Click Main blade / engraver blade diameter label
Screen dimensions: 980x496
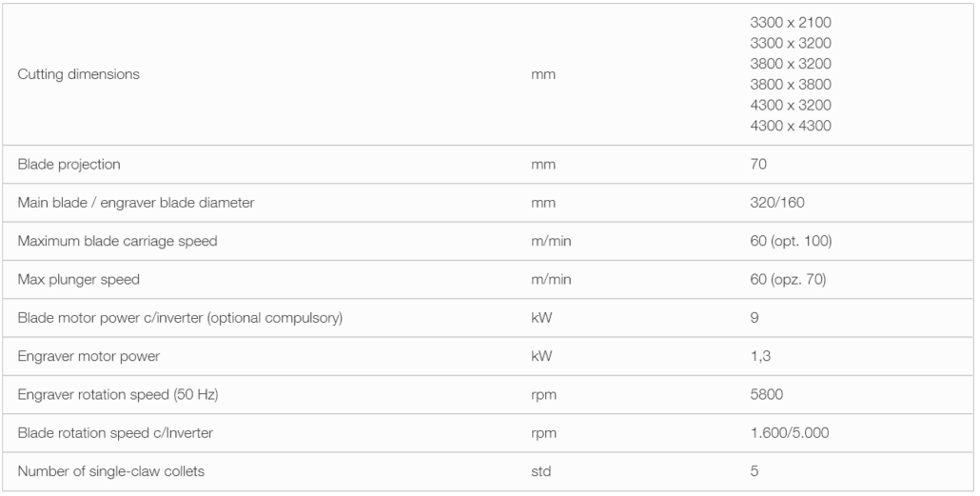136,203
